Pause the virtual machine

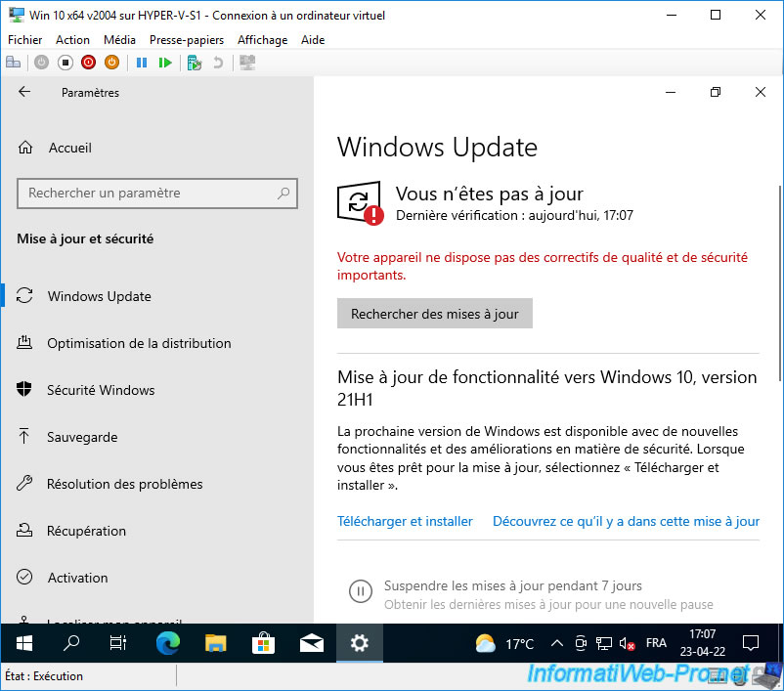pyautogui.click(x=142, y=63)
